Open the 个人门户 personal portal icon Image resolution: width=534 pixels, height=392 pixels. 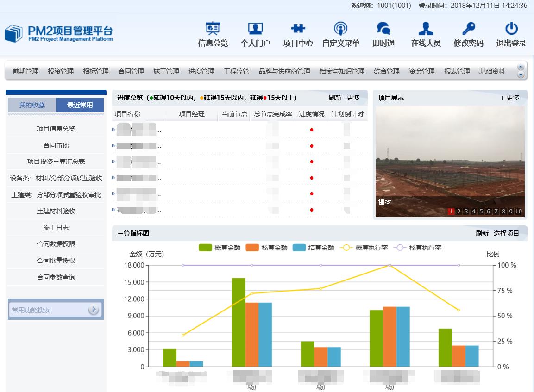[x=255, y=29]
